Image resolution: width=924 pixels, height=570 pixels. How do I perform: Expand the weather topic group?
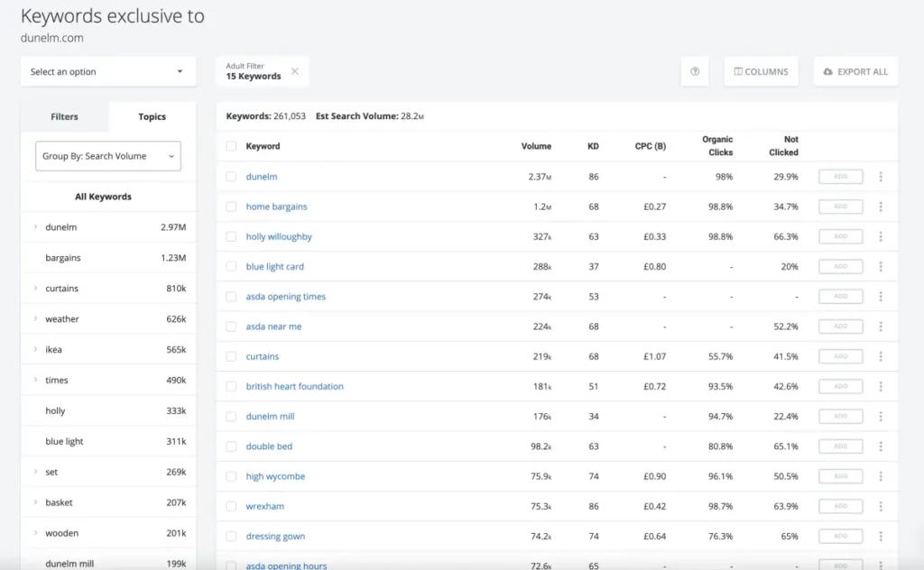pos(35,318)
